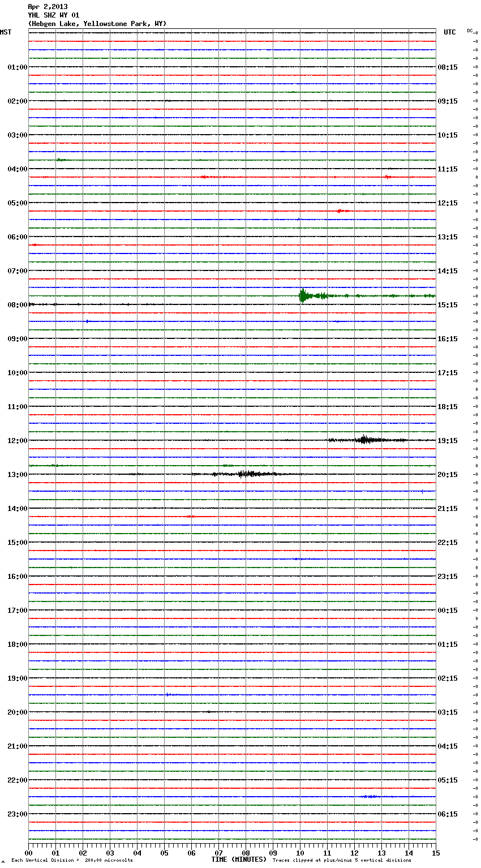Click '(Hebgen Lake, Yellowstone Park, WY)' title

(97, 24)
